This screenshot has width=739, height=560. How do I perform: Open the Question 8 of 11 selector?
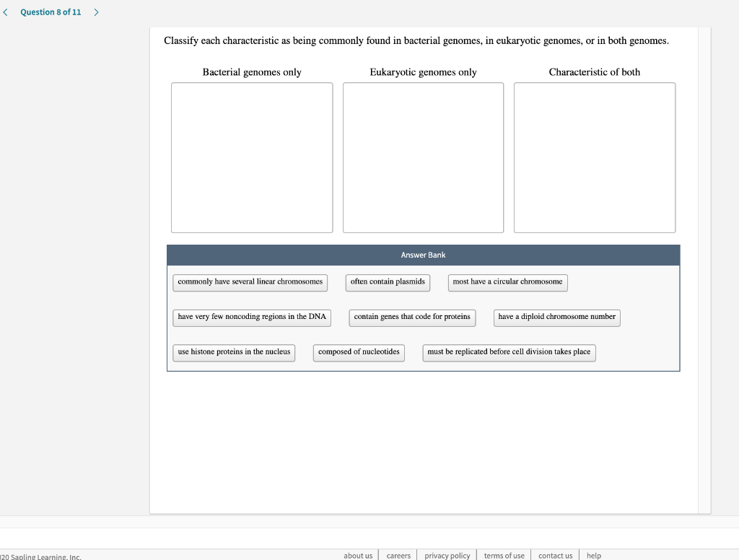(51, 12)
